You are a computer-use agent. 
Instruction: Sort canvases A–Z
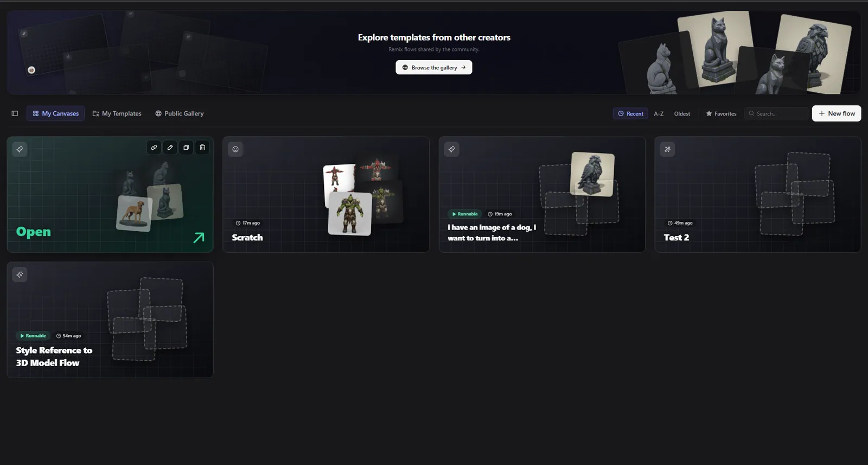(x=659, y=113)
